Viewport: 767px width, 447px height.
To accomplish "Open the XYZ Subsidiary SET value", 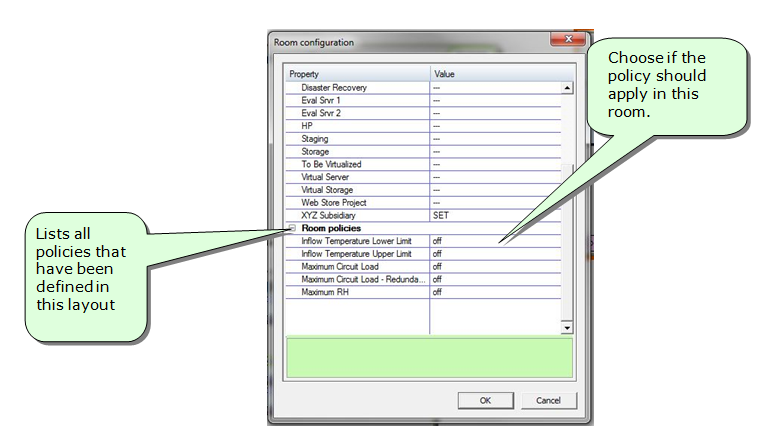I will click(440, 215).
